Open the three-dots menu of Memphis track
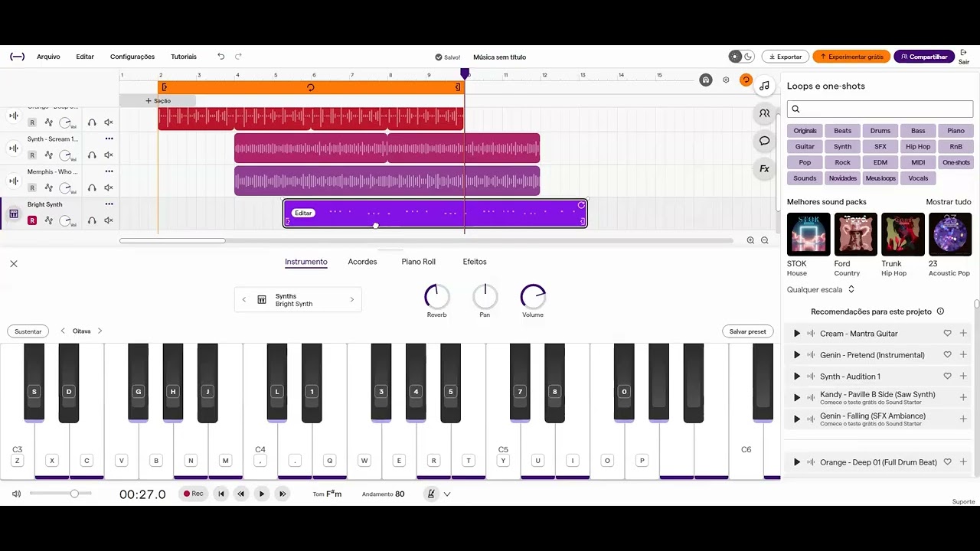The image size is (980, 551). tap(109, 171)
